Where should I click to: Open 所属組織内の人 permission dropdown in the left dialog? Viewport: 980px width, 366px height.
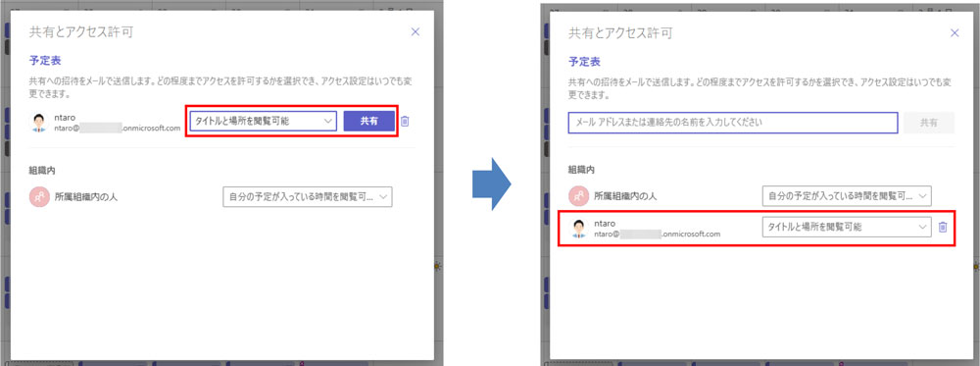pos(308,197)
